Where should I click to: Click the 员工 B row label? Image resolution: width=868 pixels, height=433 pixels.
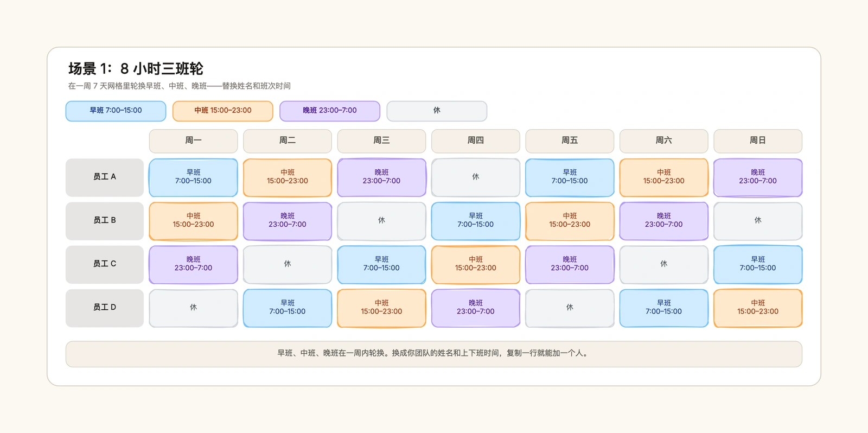click(105, 221)
